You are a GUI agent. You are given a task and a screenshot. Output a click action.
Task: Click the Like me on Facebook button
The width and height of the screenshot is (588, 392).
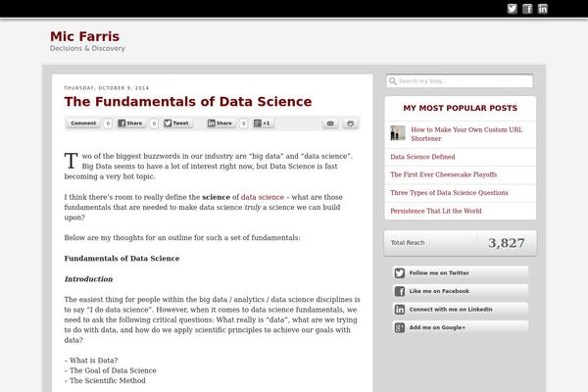tap(461, 291)
